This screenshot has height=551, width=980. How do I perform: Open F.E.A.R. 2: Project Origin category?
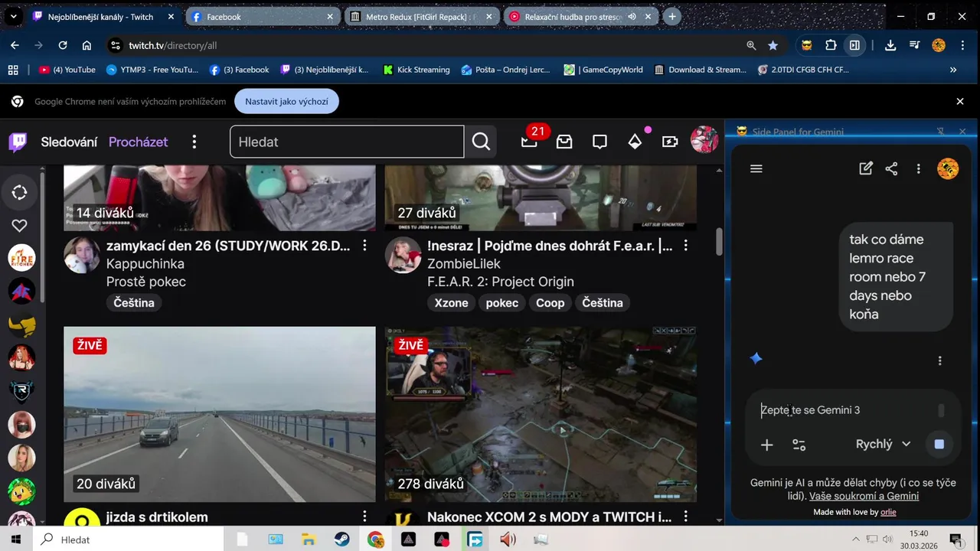pyautogui.click(x=501, y=282)
